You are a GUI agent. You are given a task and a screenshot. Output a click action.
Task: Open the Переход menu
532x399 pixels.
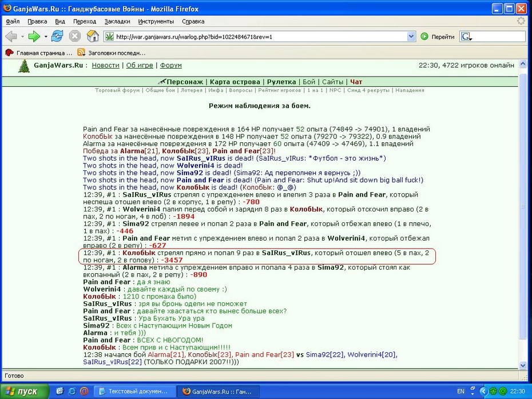pos(85,21)
